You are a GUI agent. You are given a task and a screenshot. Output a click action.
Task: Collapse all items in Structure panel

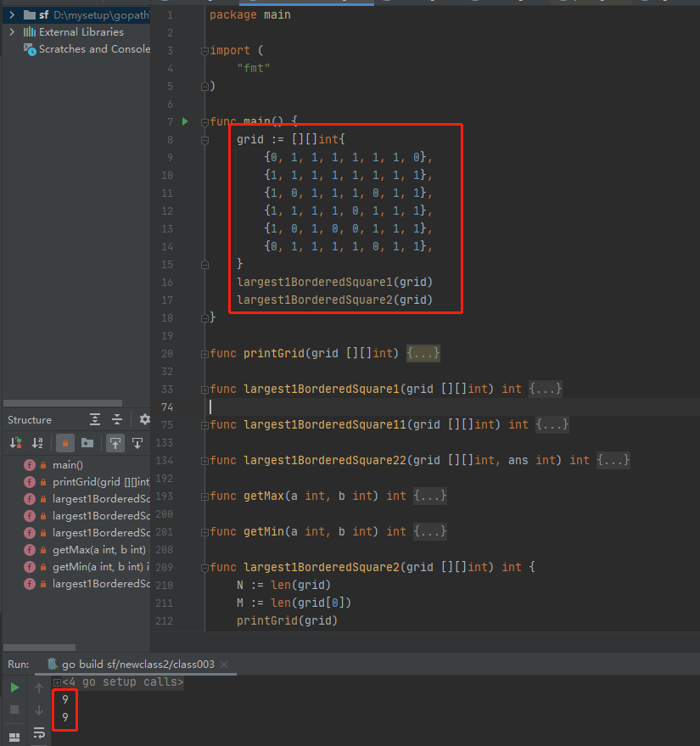117,419
